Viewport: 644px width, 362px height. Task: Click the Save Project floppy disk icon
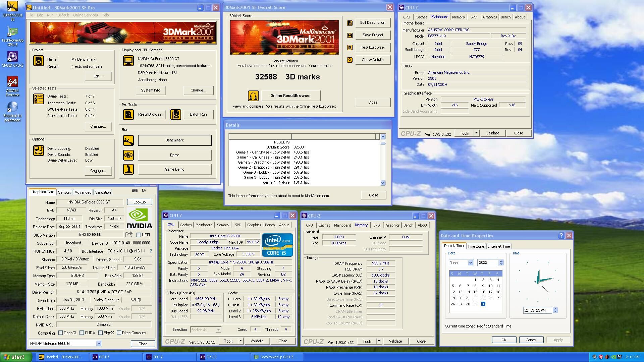click(x=350, y=35)
